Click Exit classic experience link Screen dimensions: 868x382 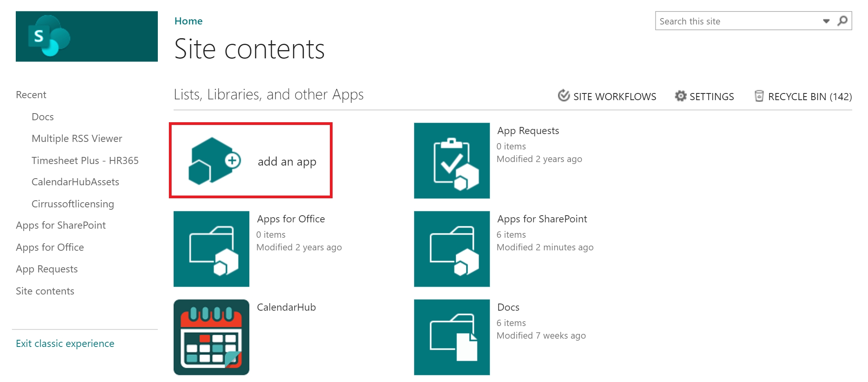click(65, 343)
